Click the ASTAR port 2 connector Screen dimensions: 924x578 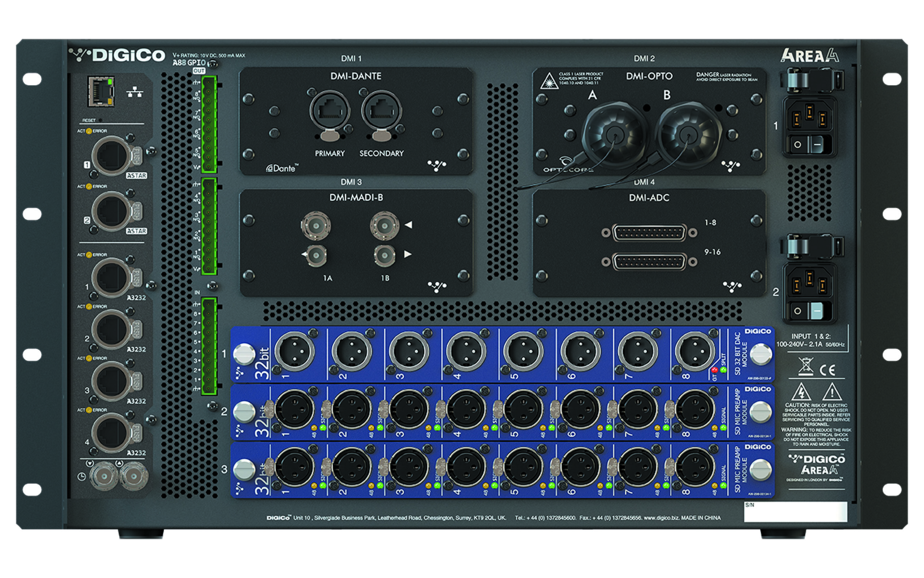[x=112, y=211]
